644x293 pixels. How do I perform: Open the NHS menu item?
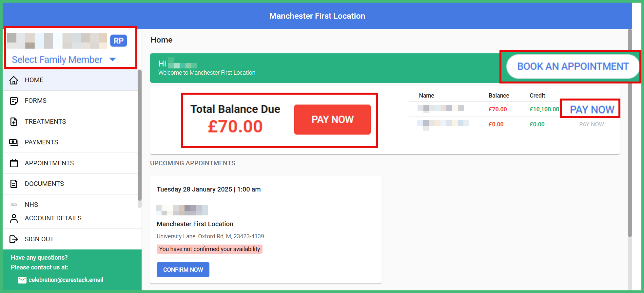pos(31,204)
